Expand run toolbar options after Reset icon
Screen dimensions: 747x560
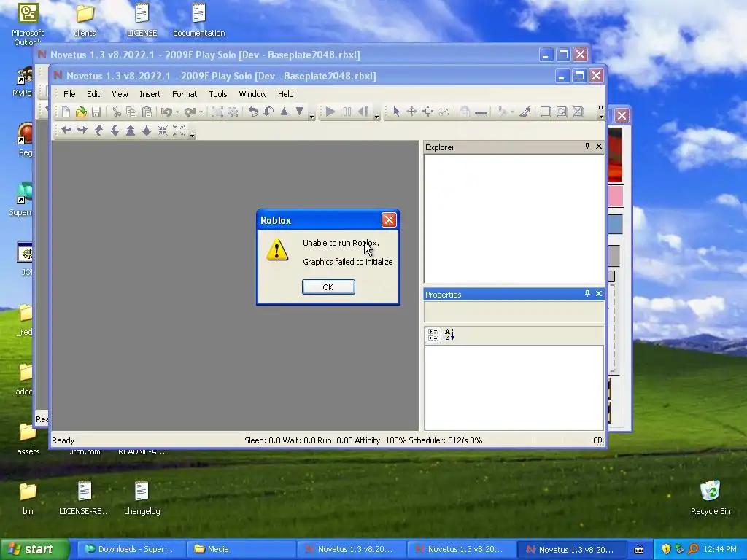point(376,115)
